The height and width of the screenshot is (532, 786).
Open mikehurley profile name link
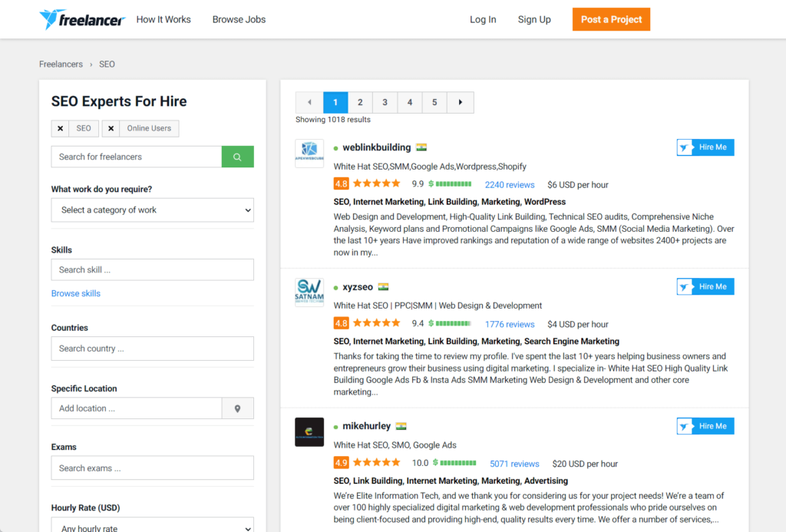366,426
